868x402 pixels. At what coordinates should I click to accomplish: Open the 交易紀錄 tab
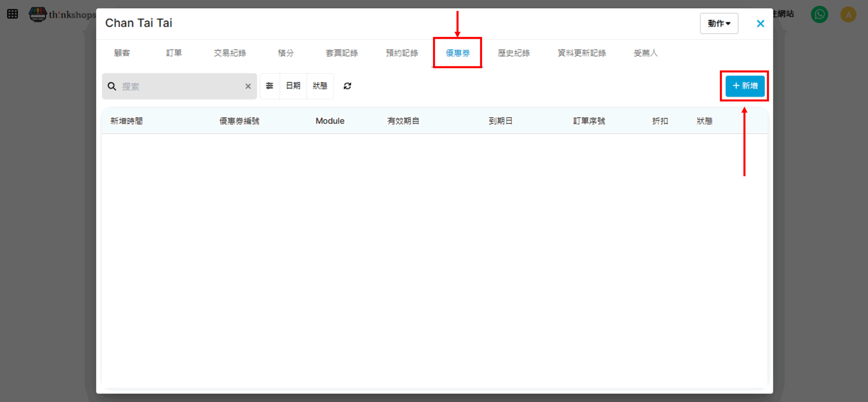230,53
